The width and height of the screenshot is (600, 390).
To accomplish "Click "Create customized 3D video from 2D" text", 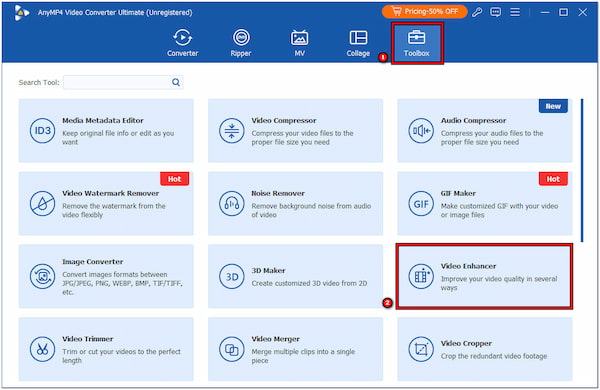I will click(309, 284).
